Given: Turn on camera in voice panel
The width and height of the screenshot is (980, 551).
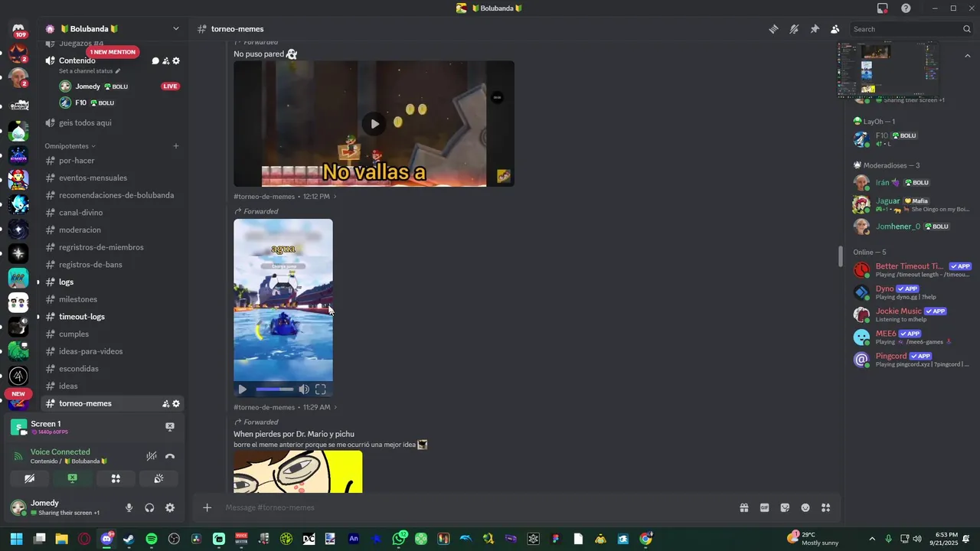Looking at the screenshot, I should (x=30, y=478).
